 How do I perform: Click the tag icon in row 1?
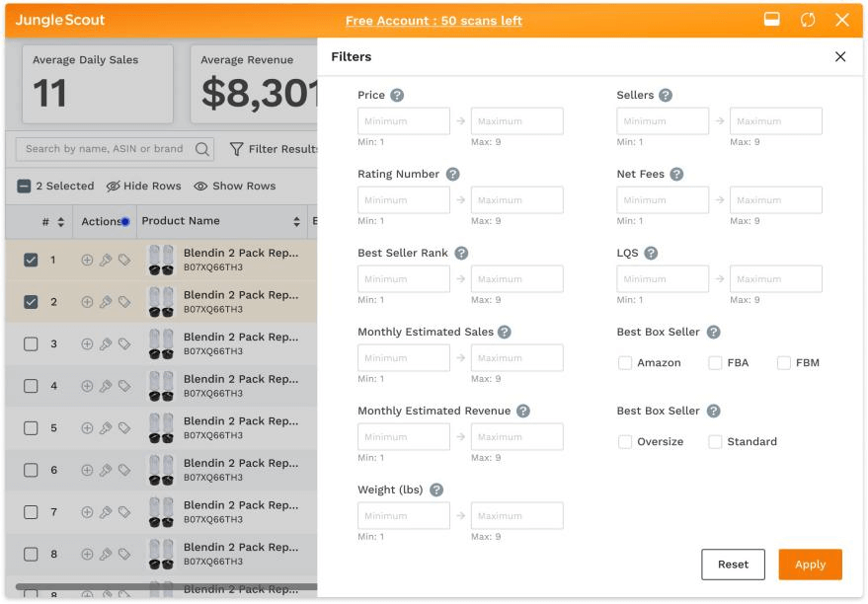pyautogui.click(x=124, y=260)
